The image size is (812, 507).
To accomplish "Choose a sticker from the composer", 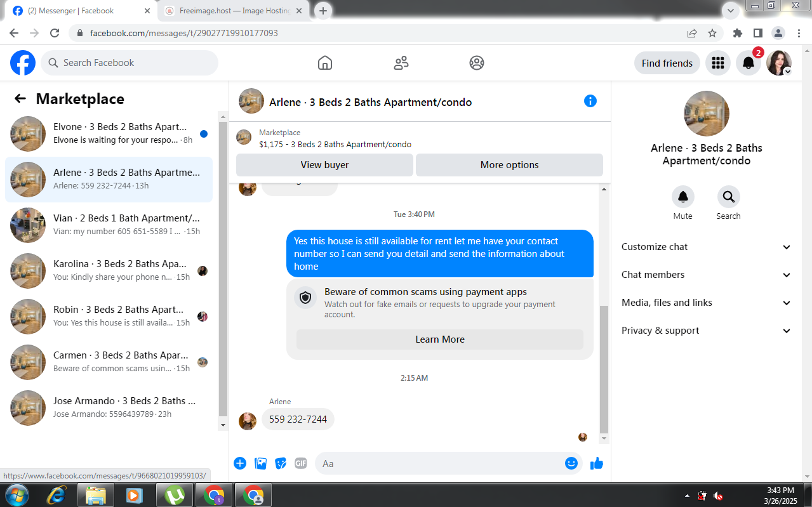I will tap(281, 463).
